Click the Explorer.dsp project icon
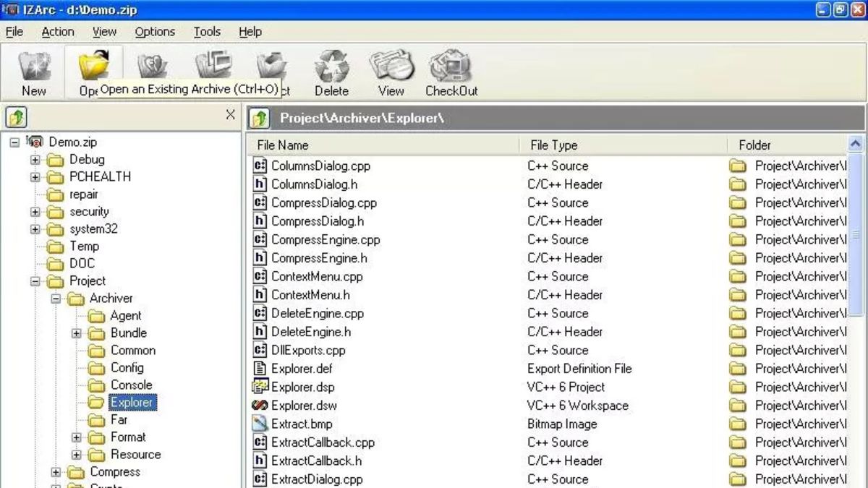 coord(260,387)
